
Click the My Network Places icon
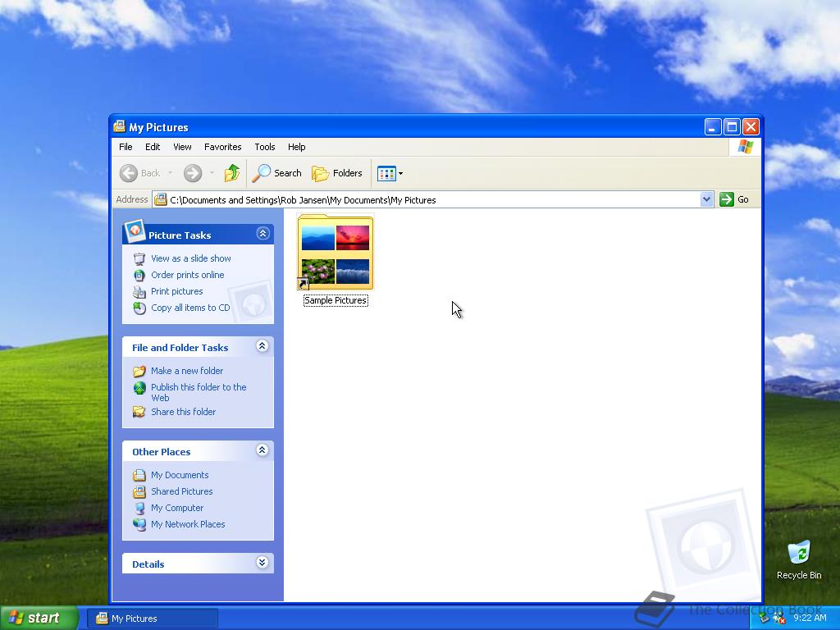point(139,524)
